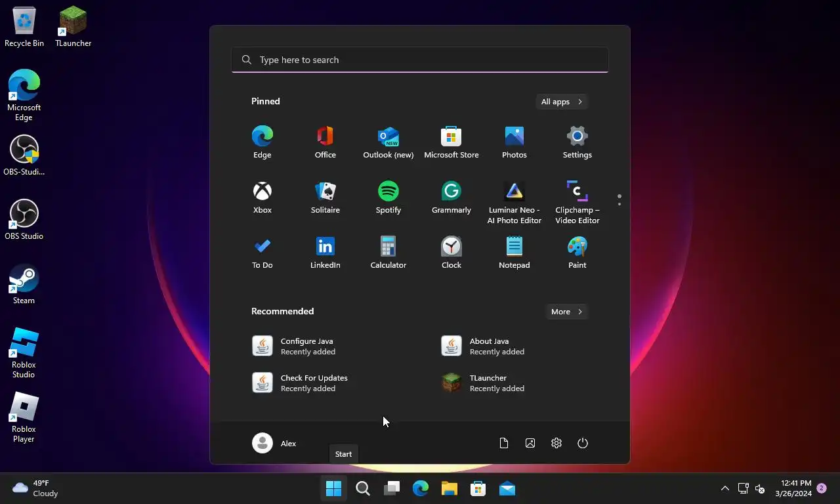Select the Roblox Studio desktop icon
Viewport: 840px width, 504px height.
pos(24,353)
